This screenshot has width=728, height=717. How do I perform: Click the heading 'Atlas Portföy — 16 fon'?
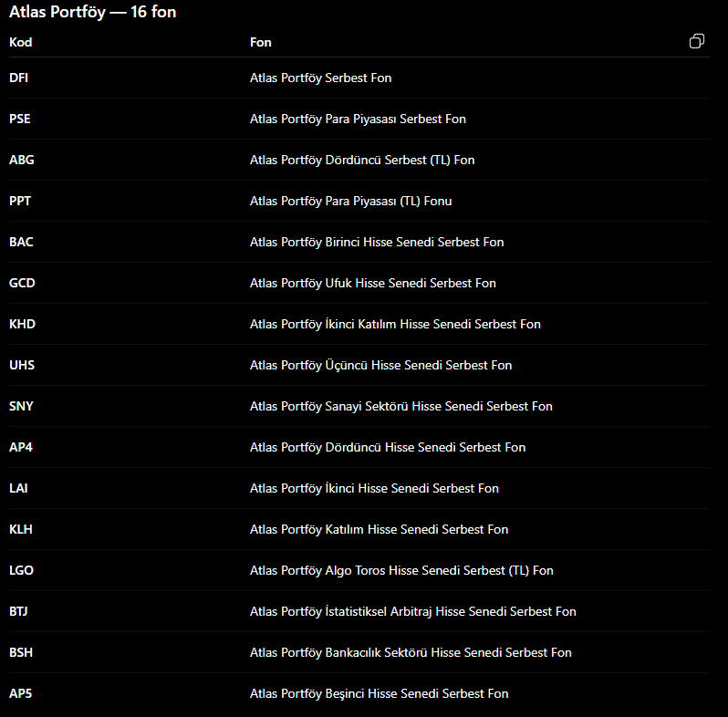(93, 12)
